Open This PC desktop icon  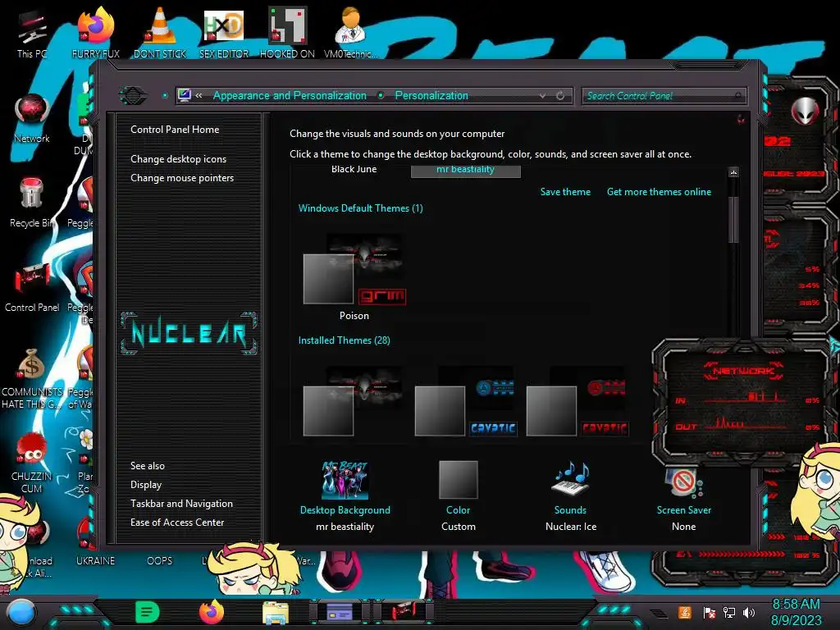click(x=32, y=34)
